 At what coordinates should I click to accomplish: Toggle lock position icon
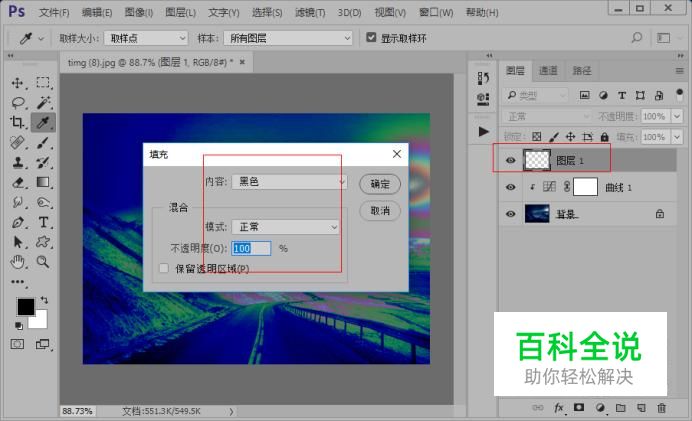(x=570, y=137)
